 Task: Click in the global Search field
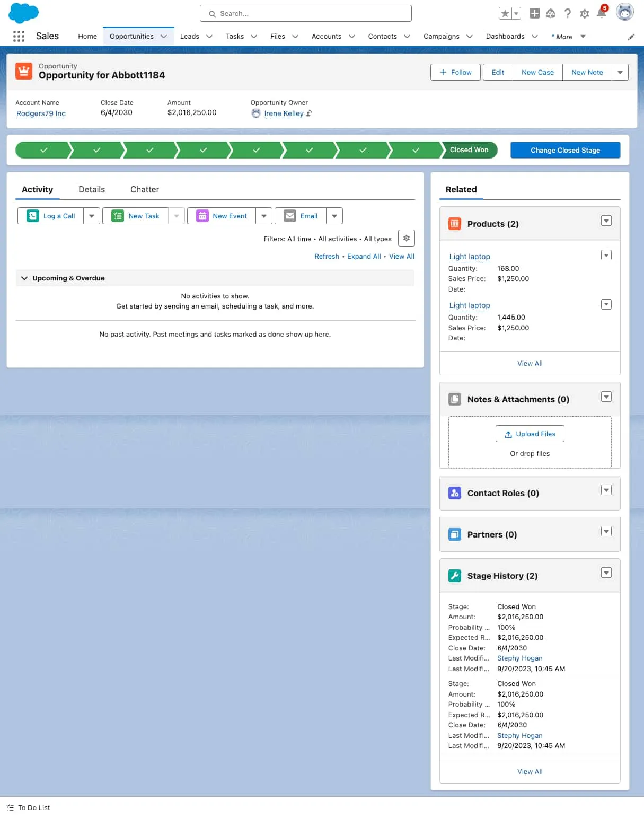[306, 13]
